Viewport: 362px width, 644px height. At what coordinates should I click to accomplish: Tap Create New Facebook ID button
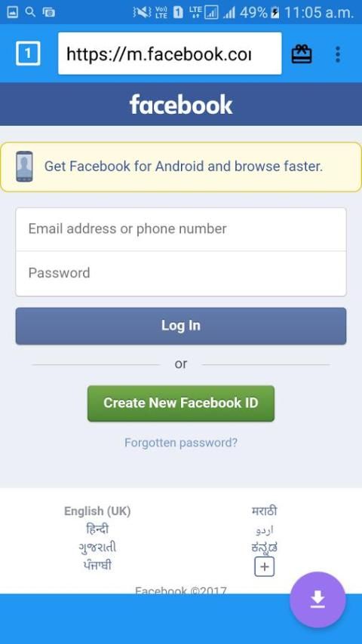(x=181, y=403)
